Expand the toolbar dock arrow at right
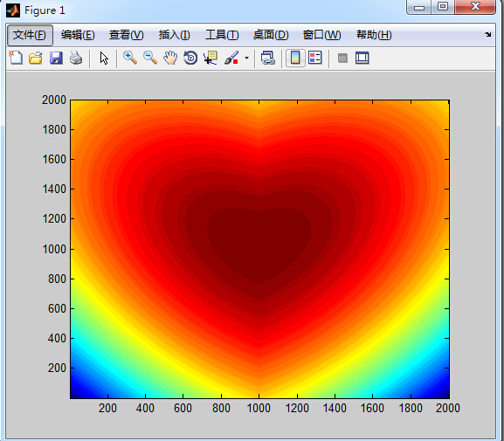 coord(488,34)
